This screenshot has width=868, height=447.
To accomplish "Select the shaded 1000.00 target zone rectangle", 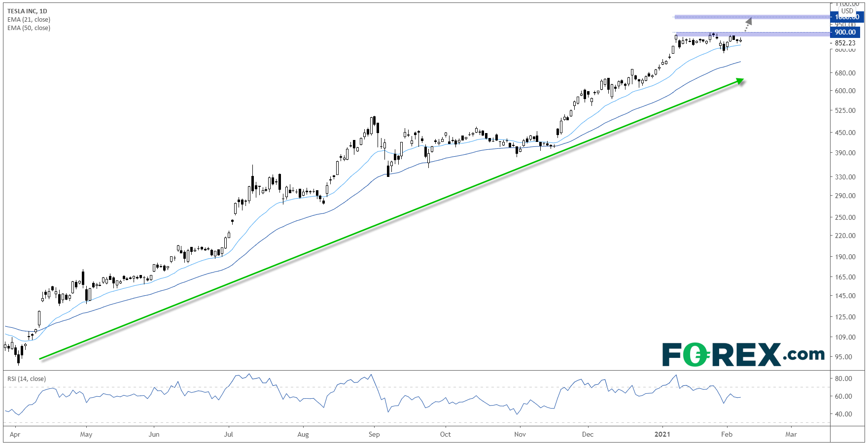I will pyautogui.click(x=753, y=17).
